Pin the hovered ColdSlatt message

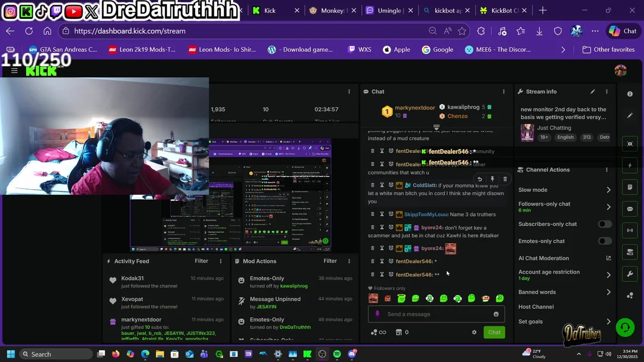pyautogui.click(x=492, y=179)
